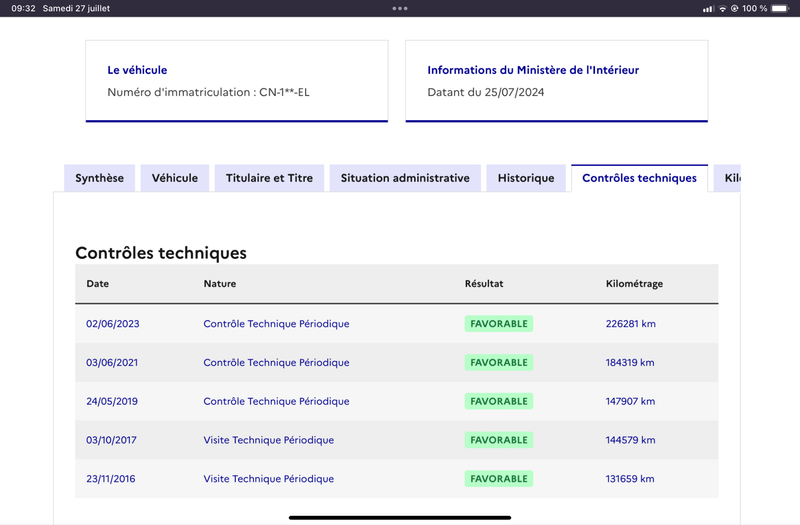Go to the Historique tab
The image size is (800, 525).
(x=526, y=178)
